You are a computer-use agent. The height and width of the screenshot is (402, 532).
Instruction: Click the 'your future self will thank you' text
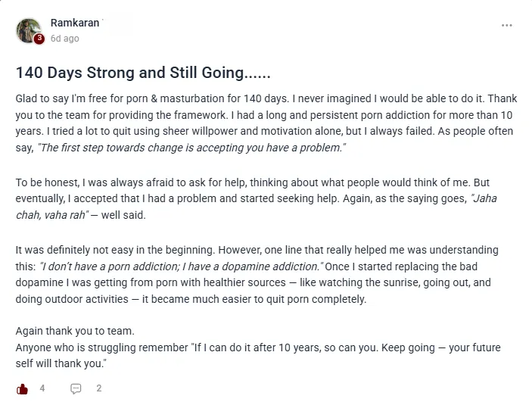(x=258, y=356)
